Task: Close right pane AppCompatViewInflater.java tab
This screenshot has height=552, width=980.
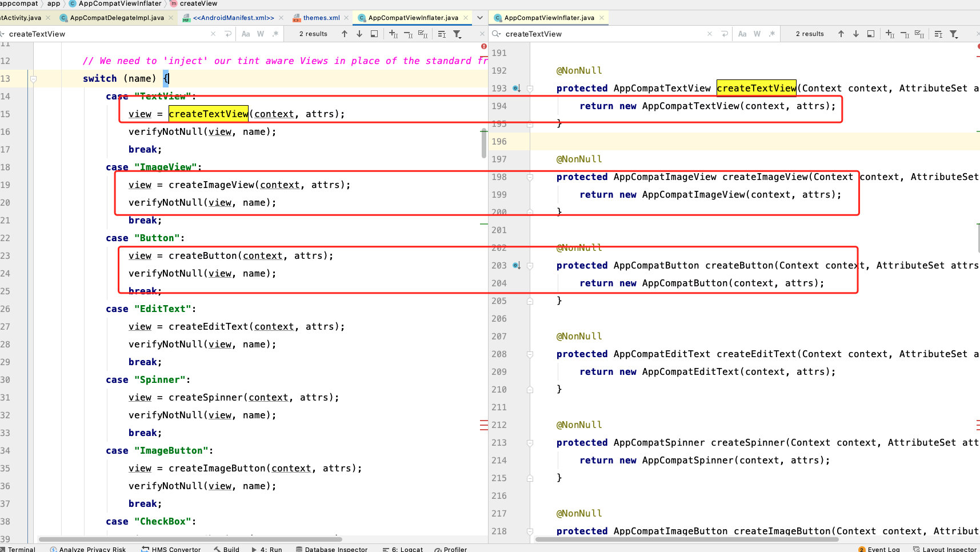Action: click(601, 18)
